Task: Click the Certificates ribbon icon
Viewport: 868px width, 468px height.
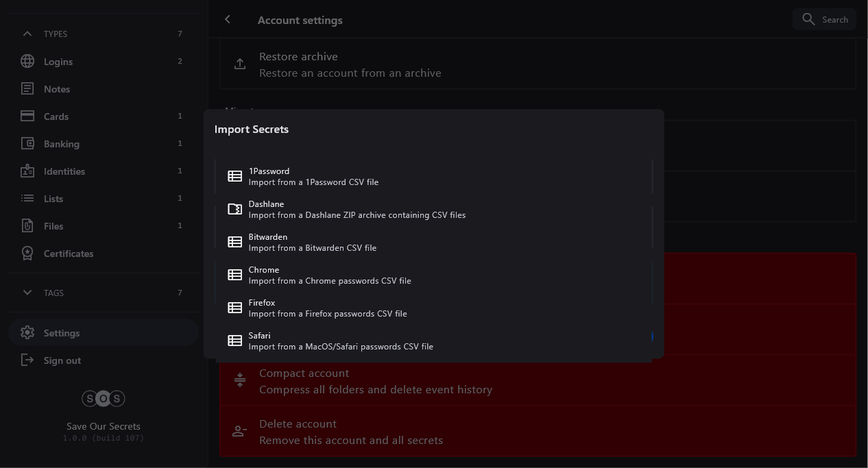Action: click(x=27, y=254)
